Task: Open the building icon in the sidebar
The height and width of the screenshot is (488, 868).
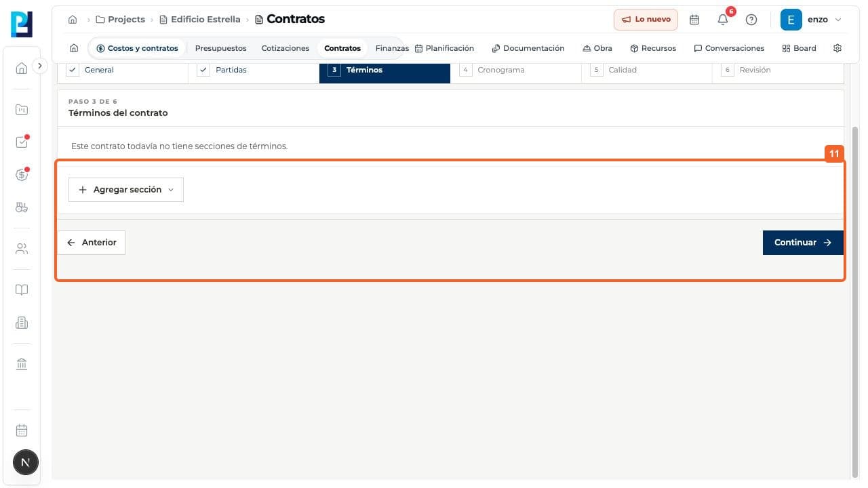Action: (22, 323)
